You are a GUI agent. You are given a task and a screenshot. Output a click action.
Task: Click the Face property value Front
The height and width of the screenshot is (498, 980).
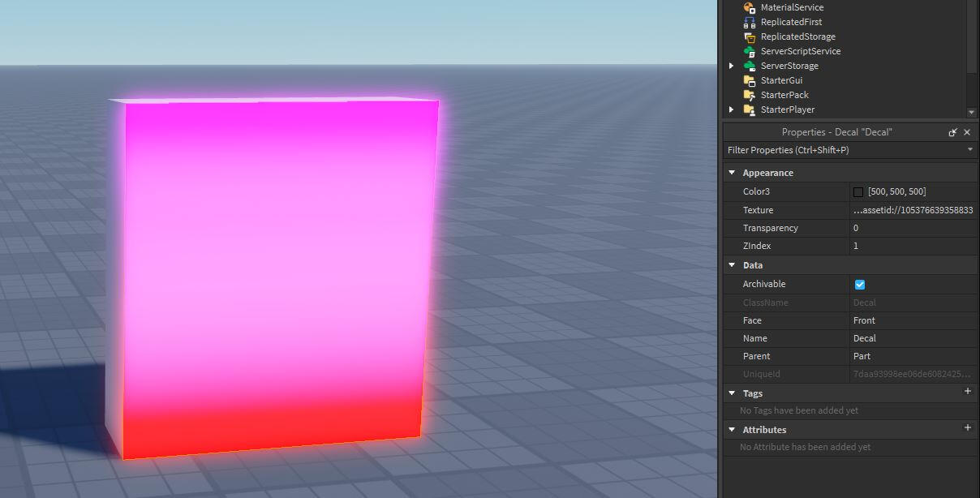coord(865,320)
